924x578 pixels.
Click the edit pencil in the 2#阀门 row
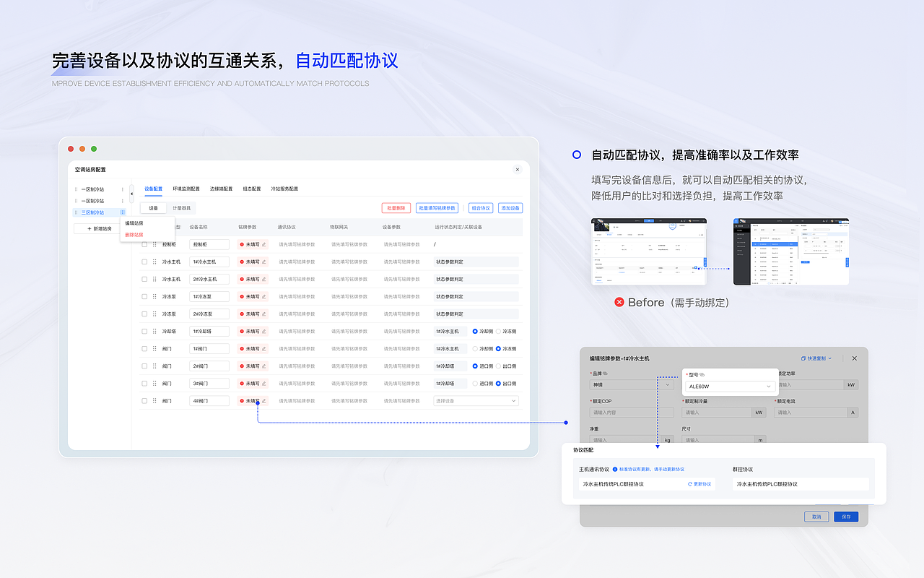pyautogui.click(x=264, y=366)
